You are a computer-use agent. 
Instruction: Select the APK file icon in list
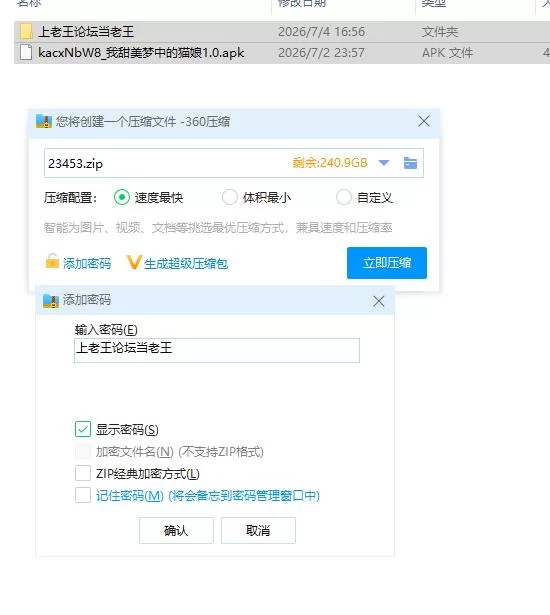tap(26, 53)
